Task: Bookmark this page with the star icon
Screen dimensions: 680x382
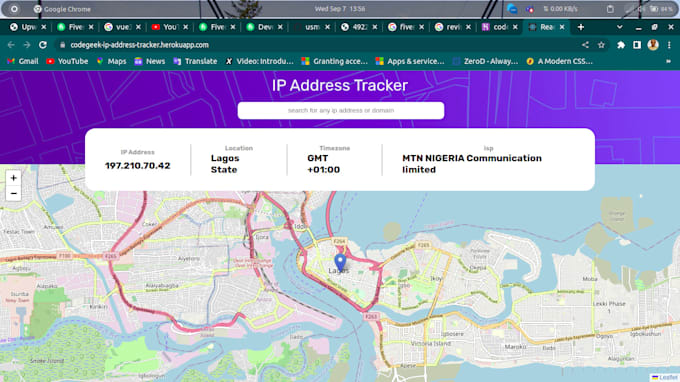Action: (x=601, y=45)
